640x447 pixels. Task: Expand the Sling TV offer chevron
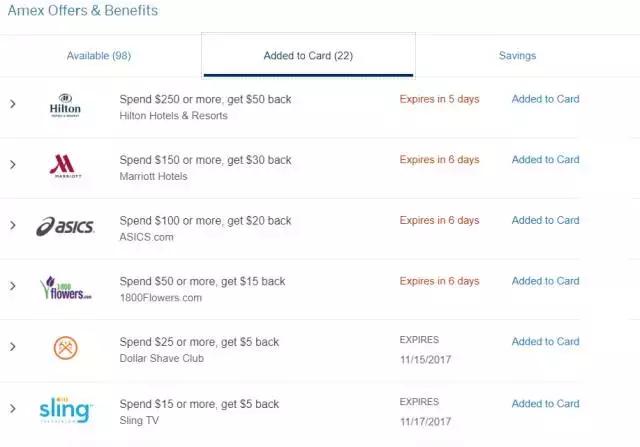tap(12, 408)
